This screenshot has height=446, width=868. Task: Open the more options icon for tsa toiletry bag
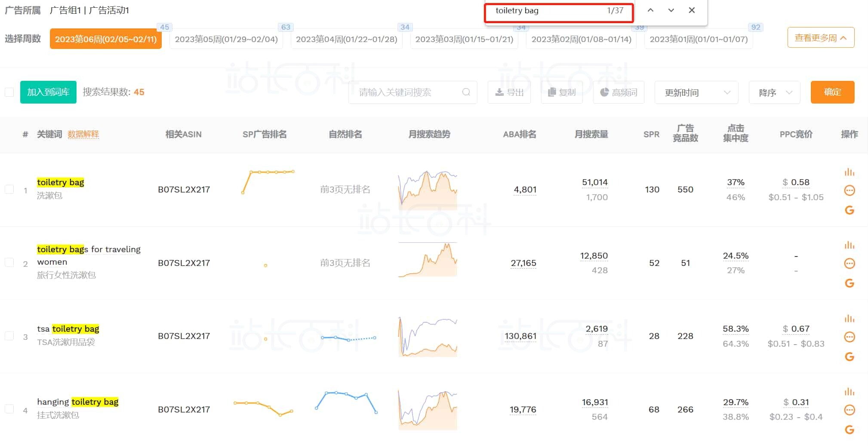coord(849,337)
